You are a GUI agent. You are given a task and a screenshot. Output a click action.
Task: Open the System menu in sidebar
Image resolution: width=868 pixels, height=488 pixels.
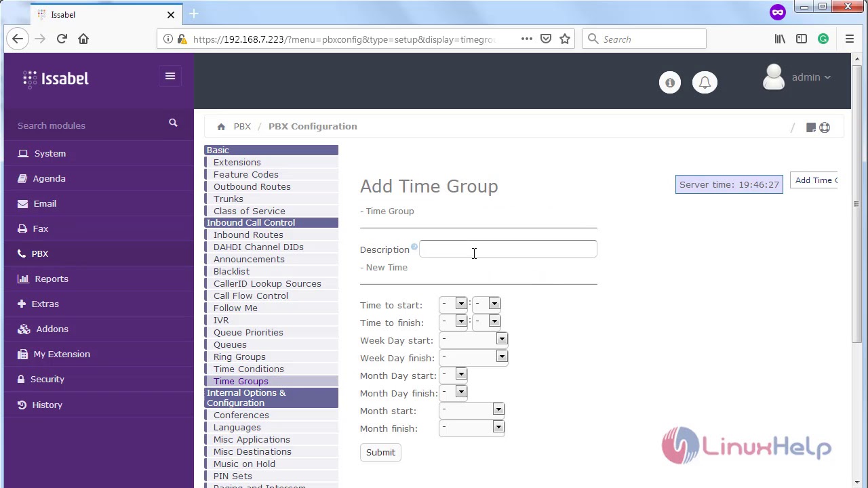(x=98, y=153)
